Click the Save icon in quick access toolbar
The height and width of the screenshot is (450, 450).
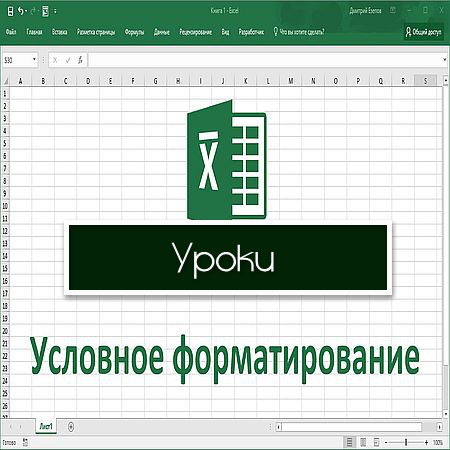pos(10,11)
